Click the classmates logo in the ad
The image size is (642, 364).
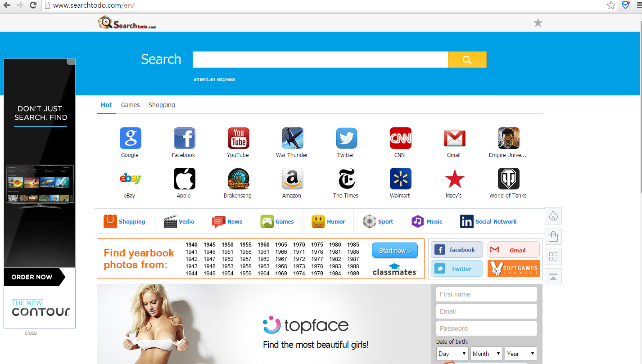(395, 269)
